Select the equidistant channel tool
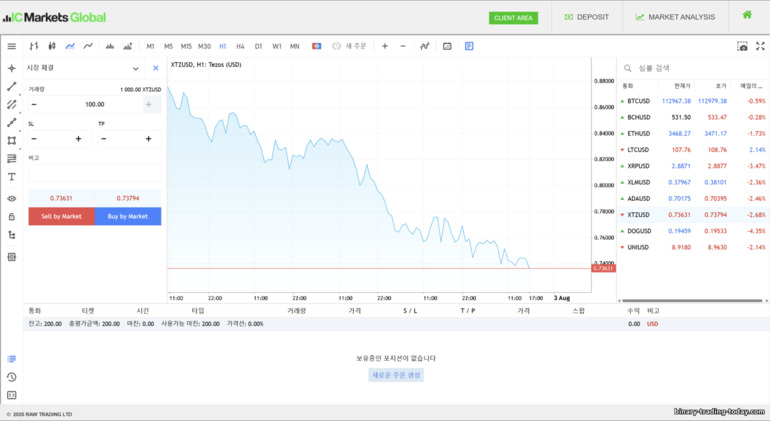 point(12,104)
